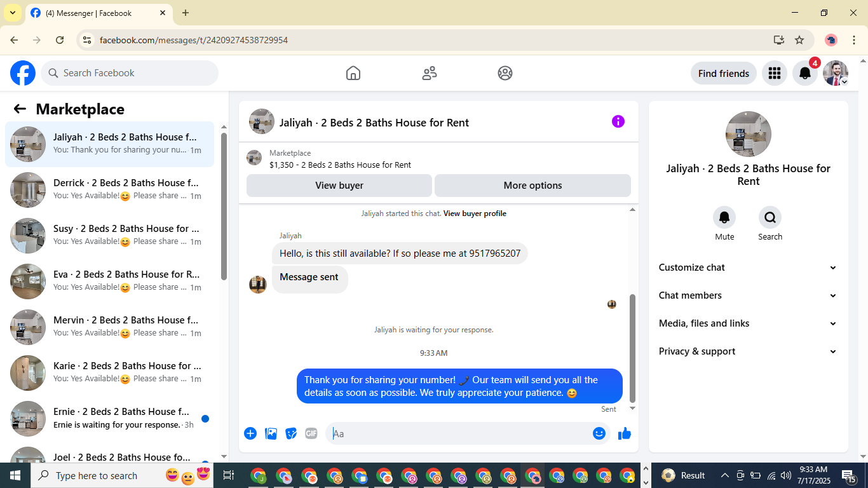Click the large listing thumbnail in right panel
Viewport: 868px width, 488px height.
(x=749, y=134)
